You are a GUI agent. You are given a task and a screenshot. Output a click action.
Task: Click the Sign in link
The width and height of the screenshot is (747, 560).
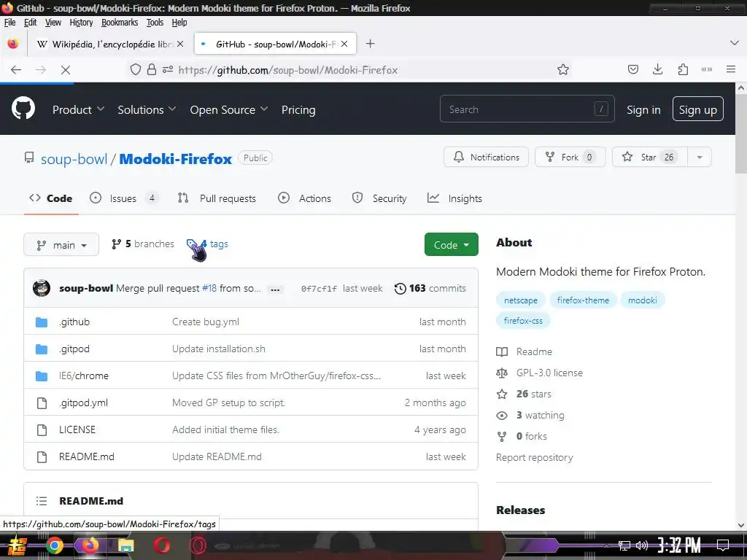(643, 110)
